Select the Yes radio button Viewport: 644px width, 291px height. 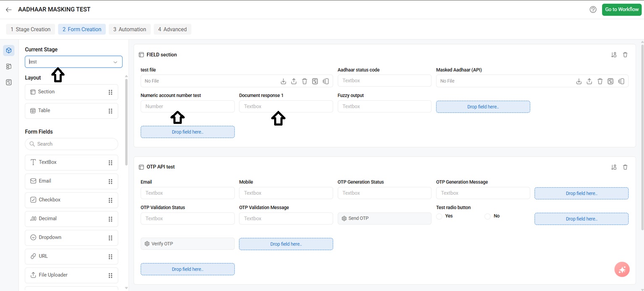[x=440, y=216]
